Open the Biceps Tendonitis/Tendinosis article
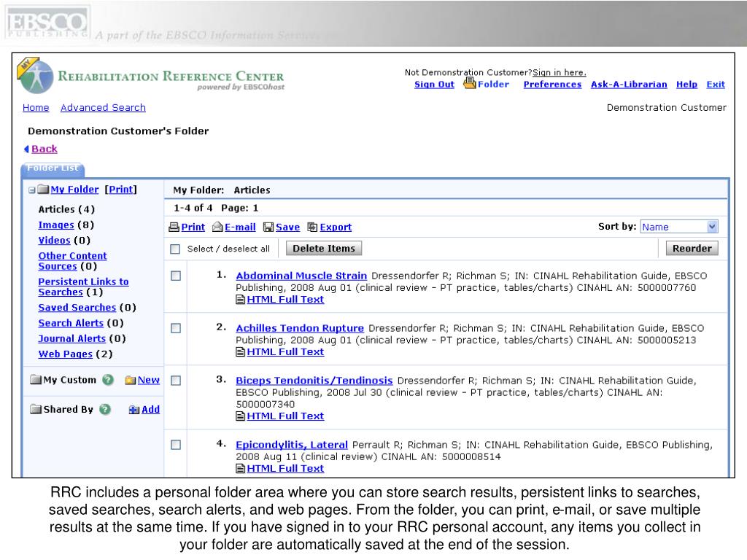 point(314,381)
